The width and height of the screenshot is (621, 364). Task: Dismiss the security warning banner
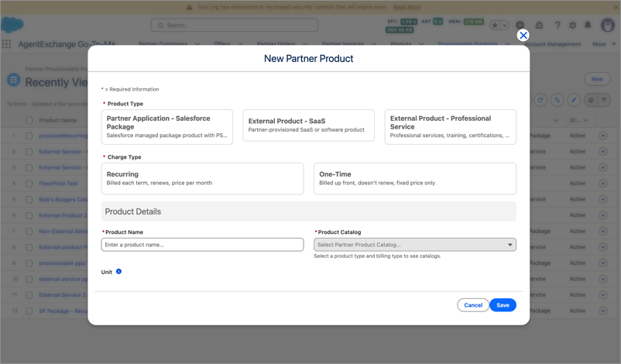616,7
